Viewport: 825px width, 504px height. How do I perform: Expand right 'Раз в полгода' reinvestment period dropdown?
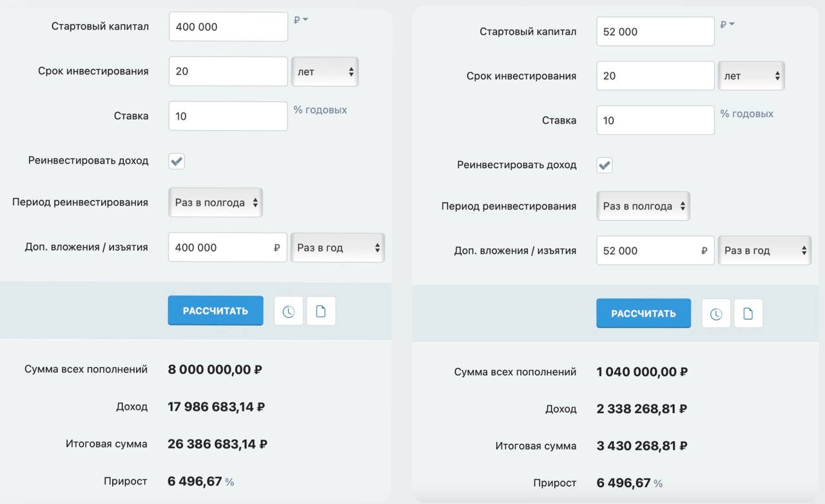click(643, 206)
